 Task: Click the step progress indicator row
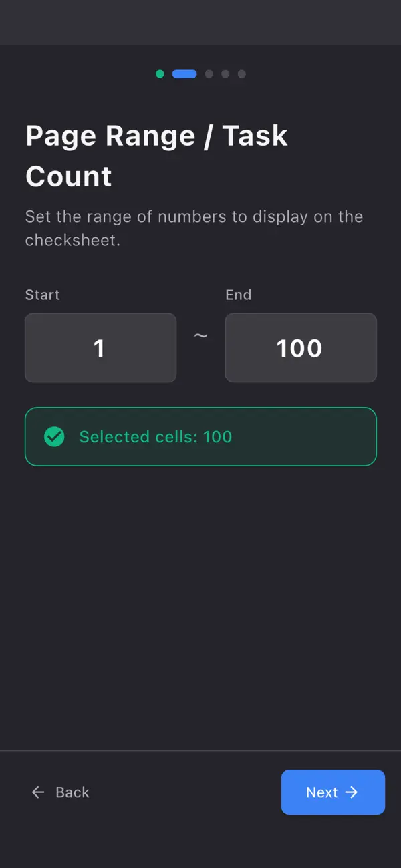point(200,74)
